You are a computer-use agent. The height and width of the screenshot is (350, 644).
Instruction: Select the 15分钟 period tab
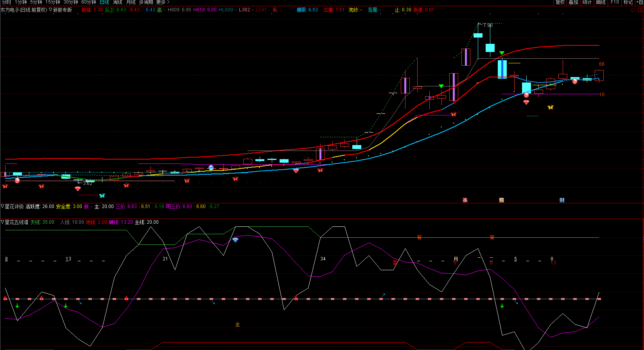[53, 2]
